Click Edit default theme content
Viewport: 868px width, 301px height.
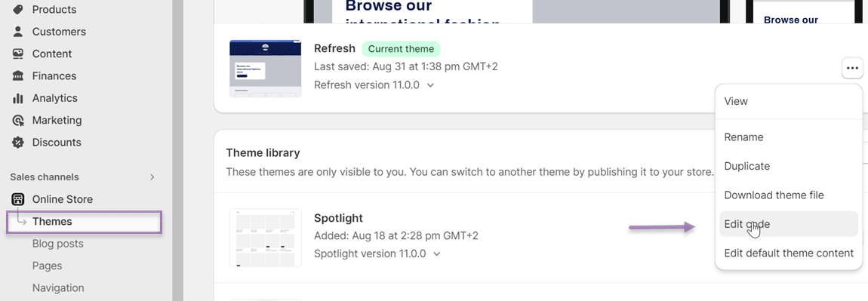tap(788, 253)
